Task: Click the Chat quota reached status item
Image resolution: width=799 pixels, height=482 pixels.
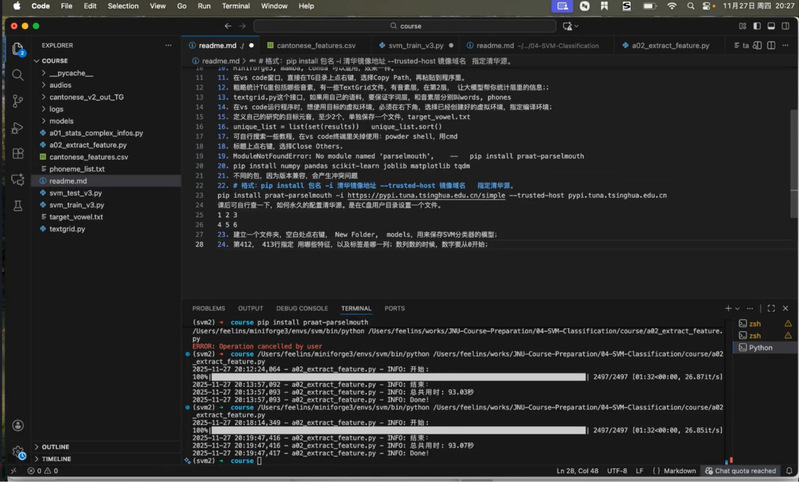Action: [x=745, y=470]
